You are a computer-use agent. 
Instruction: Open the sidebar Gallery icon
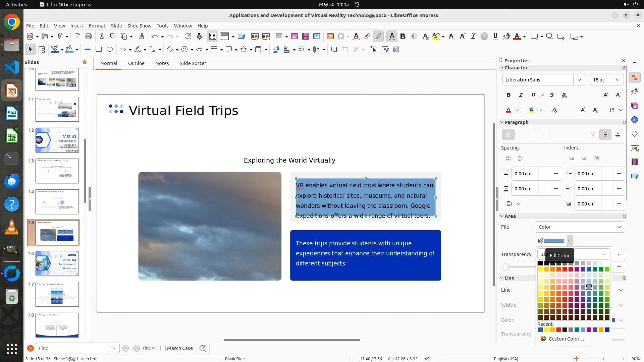pyautogui.click(x=635, y=106)
